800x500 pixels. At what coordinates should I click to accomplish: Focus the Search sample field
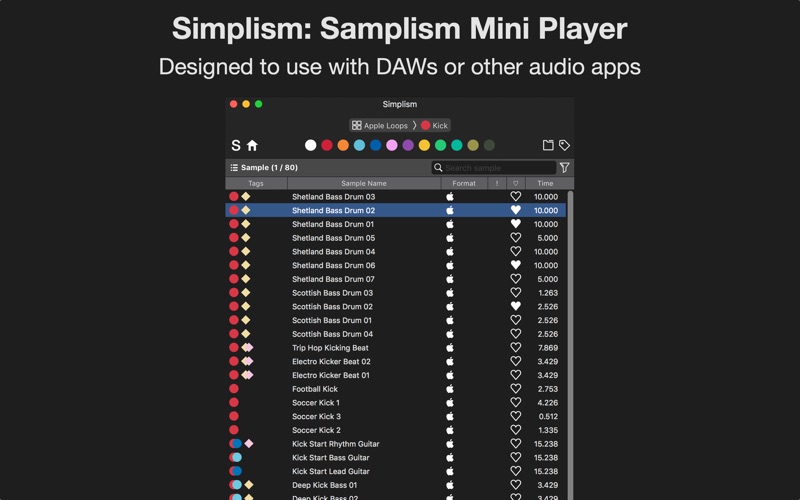pos(493,167)
